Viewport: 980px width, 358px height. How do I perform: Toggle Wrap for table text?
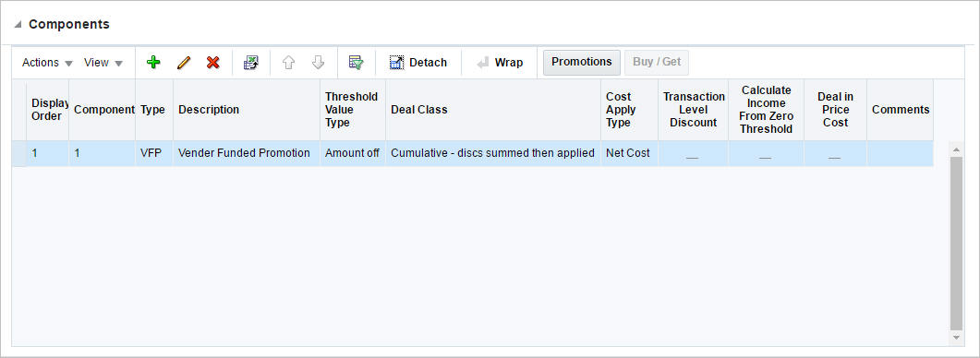click(x=500, y=63)
